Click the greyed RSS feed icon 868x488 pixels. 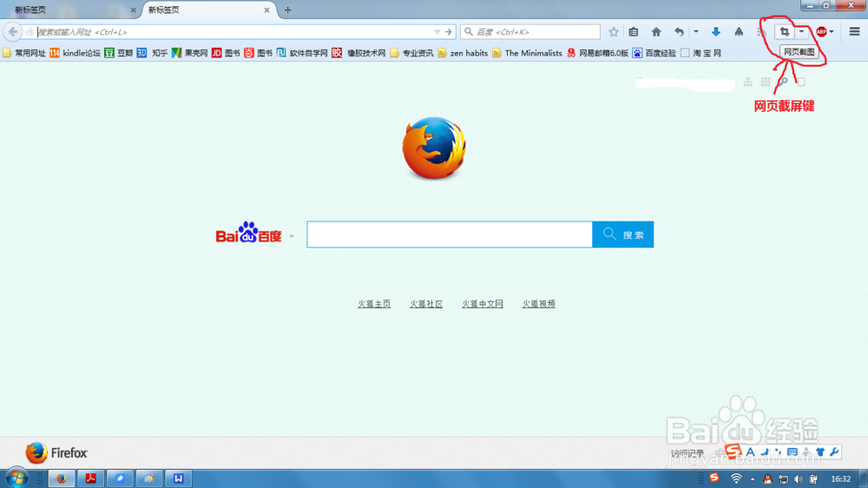761,32
